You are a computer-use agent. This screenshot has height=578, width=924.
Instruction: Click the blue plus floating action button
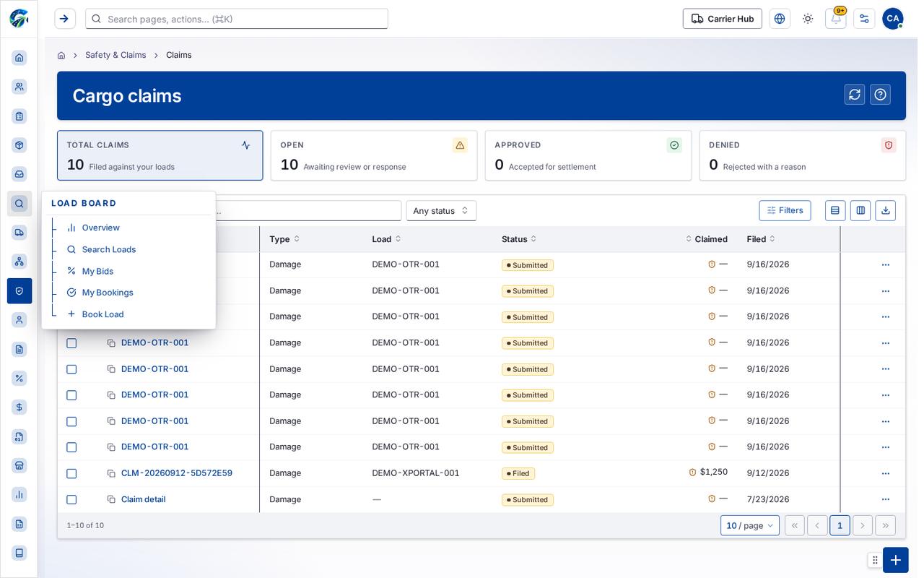point(896,560)
